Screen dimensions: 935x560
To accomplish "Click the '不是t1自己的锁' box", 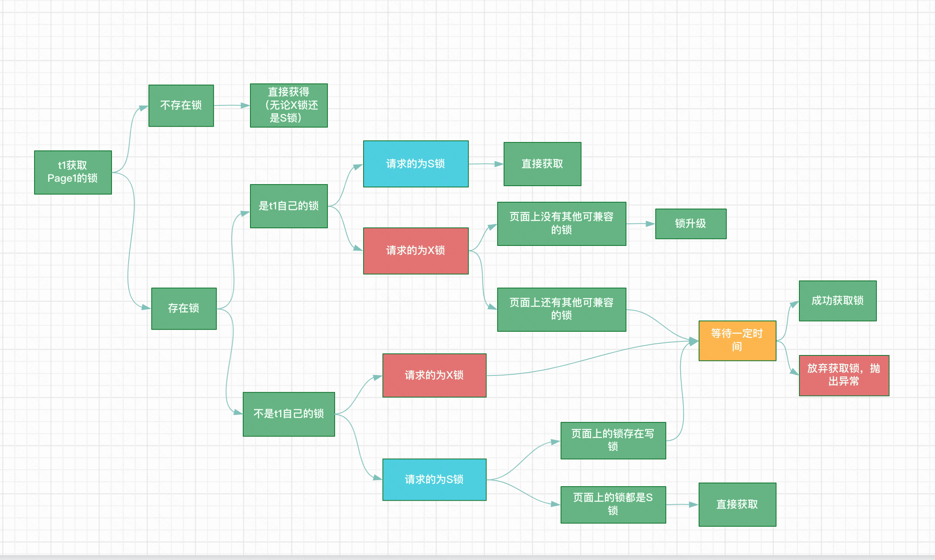I will coord(289,414).
